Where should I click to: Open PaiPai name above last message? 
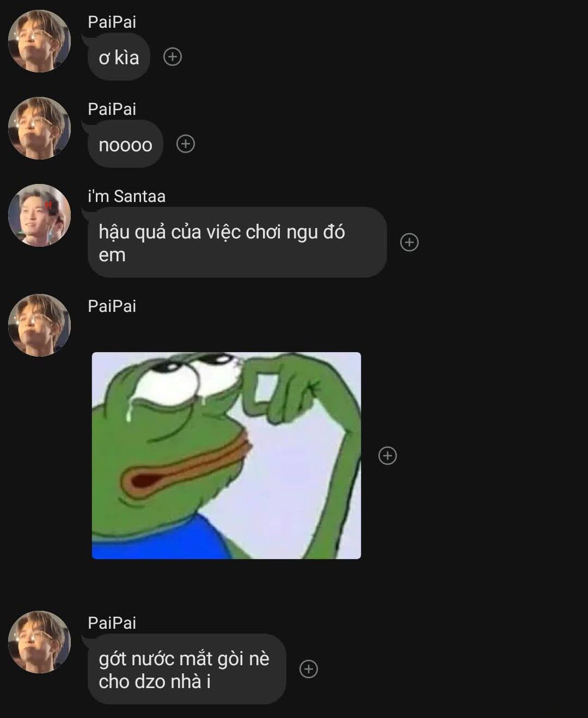coord(112,623)
